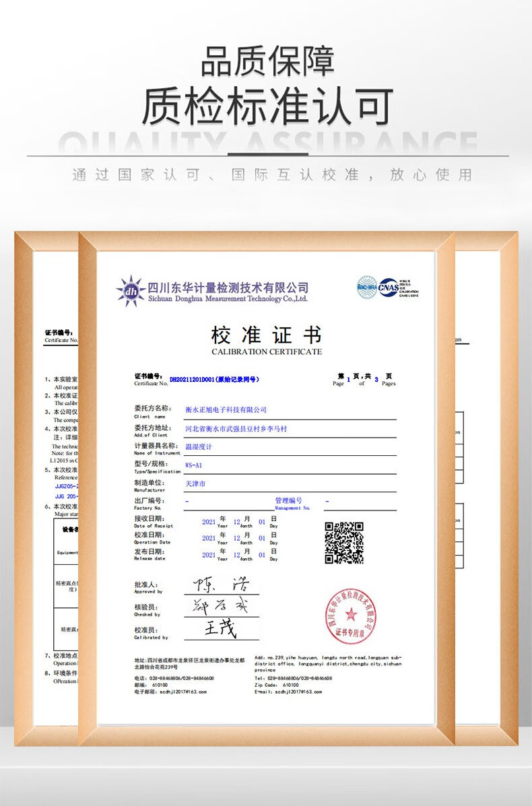Image resolution: width=532 pixels, height=806 pixels.
Task: Click the subtitle 通过国家认可、国际互认校准
Action: tap(216, 175)
